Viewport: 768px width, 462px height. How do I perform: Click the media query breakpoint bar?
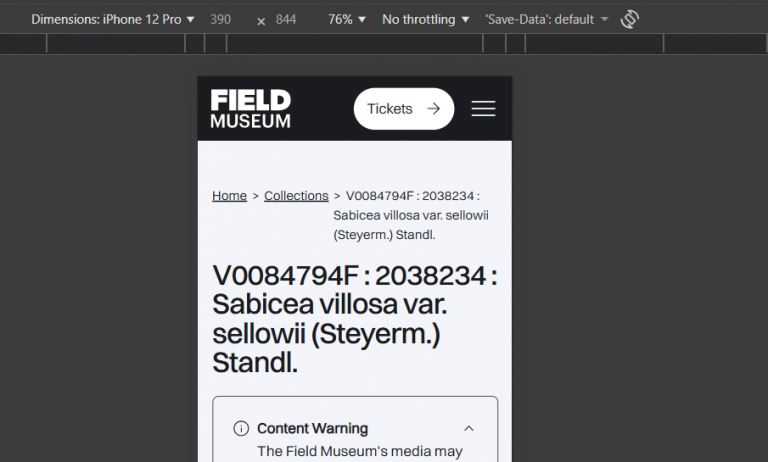coord(384,44)
